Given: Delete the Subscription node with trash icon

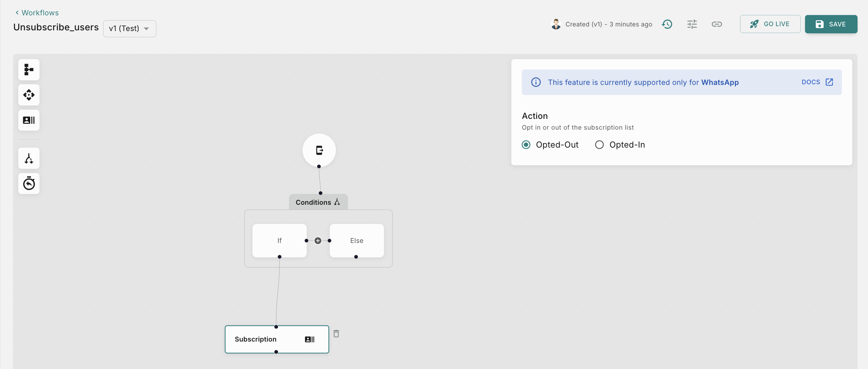Looking at the screenshot, I should (336, 334).
